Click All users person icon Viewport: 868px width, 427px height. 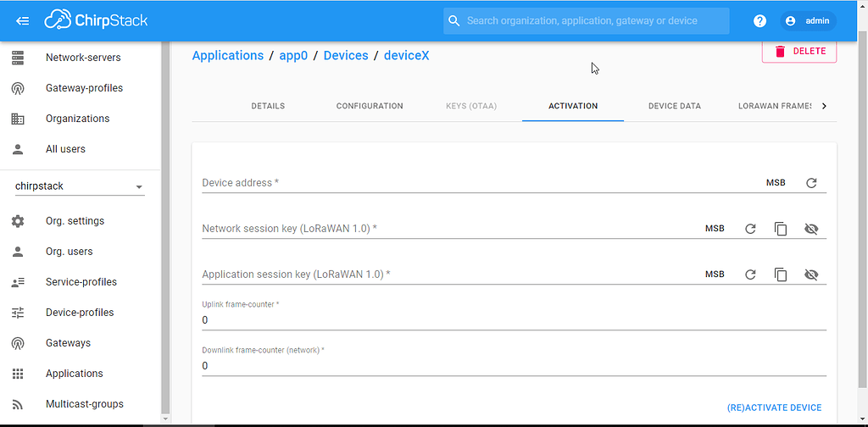pyautogui.click(x=18, y=149)
